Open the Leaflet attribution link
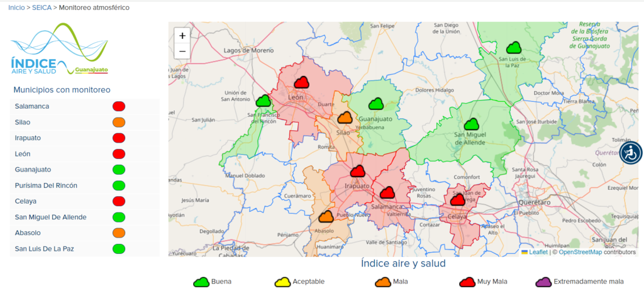 (538, 252)
